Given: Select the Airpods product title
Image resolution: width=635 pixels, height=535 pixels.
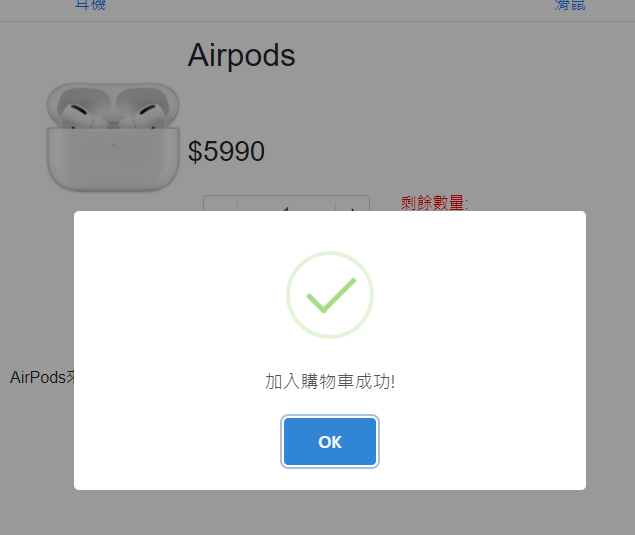Looking at the screenshot, I should point(241,55).
